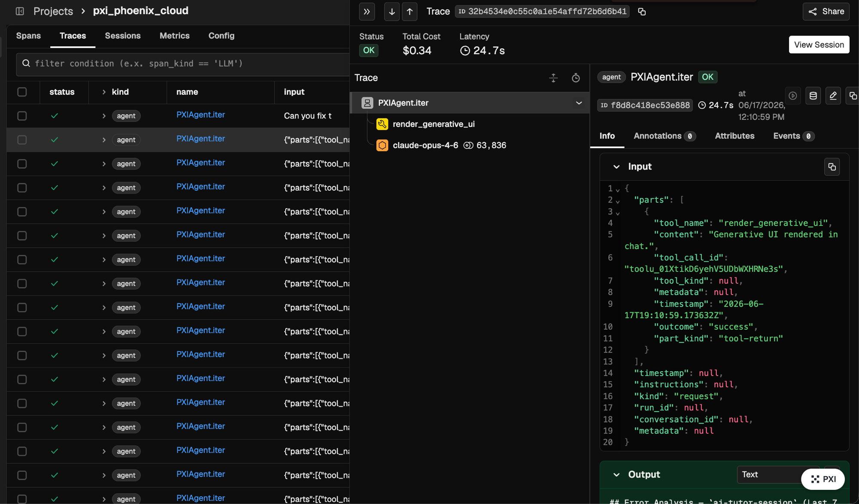Switch to the Annotations tab

tap(664, 136)
